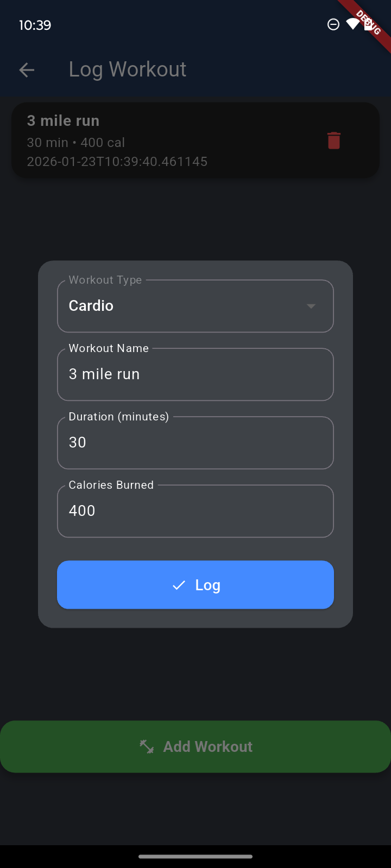Tap the do-not-disturb icon in status bar

(x=333, y=24)
